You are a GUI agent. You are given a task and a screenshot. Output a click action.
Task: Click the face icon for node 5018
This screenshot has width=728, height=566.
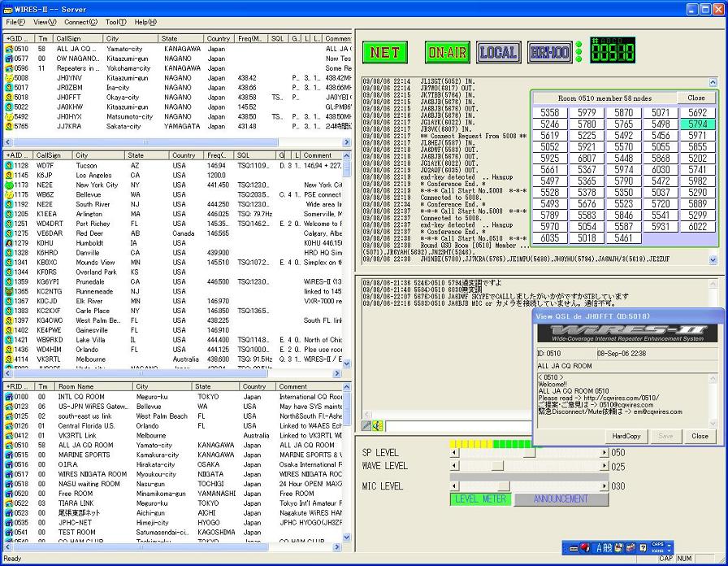8,98
